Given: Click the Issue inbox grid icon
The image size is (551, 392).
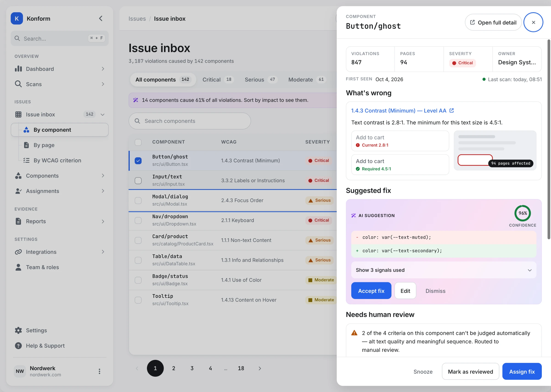Looking at the screenshot, I should click(18, 114).
